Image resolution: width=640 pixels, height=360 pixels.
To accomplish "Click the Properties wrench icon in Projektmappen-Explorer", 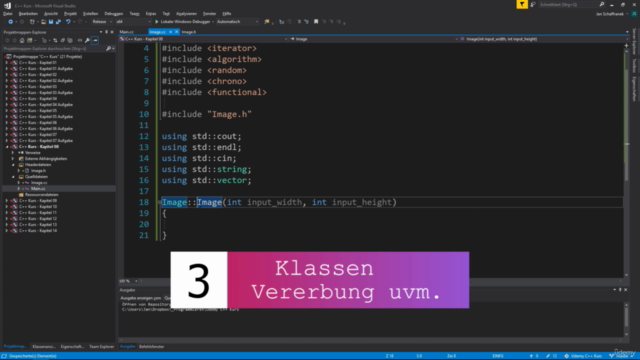I will (x=87, y=40).
